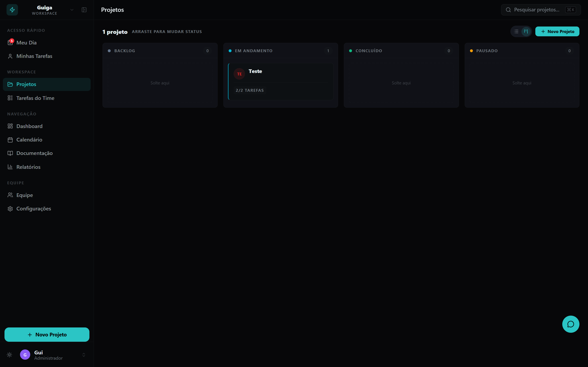Navigate to Dashboard in sidebar

click(29, 126)
